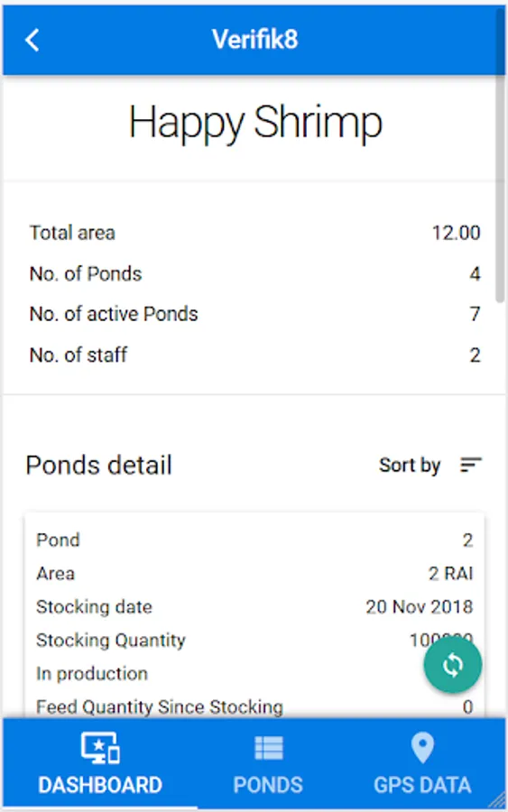Click the No. of Ponds row
508x812 pixels.
(x=254, y=274)
